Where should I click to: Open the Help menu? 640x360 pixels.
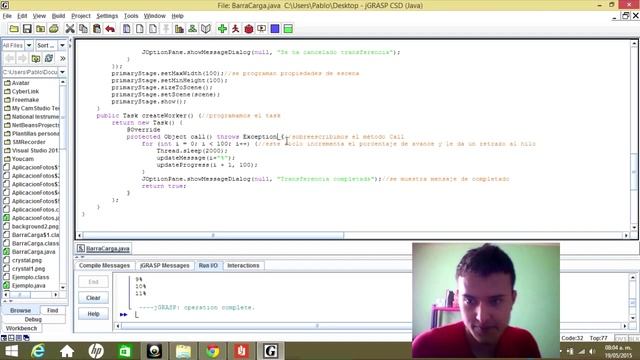click(177, 16)
